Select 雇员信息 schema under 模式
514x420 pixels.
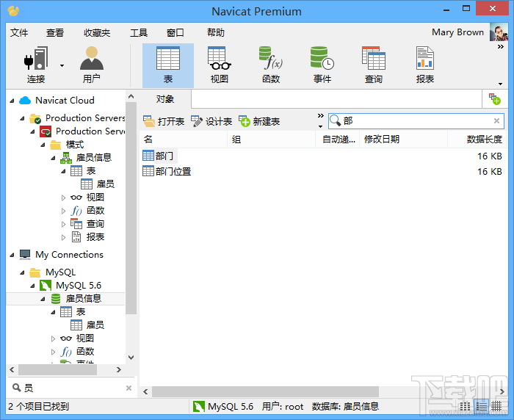tap(86, 158)
